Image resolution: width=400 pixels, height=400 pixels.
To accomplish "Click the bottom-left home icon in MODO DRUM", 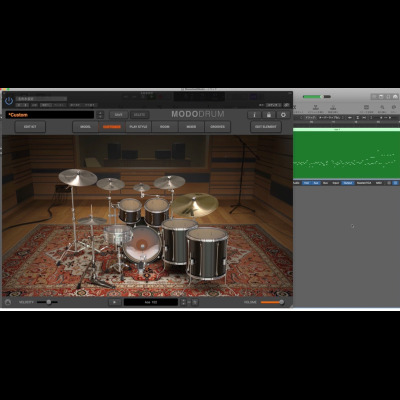I will tap(8, 302).
